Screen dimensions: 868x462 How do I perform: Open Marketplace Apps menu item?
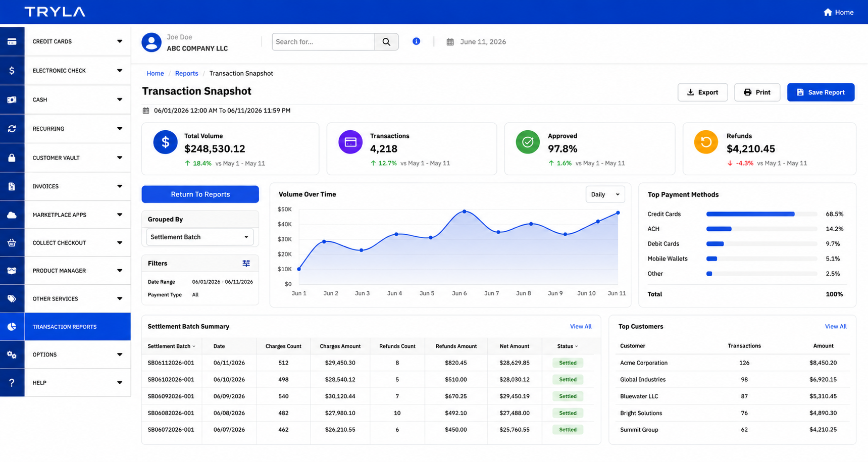[77, 215]
